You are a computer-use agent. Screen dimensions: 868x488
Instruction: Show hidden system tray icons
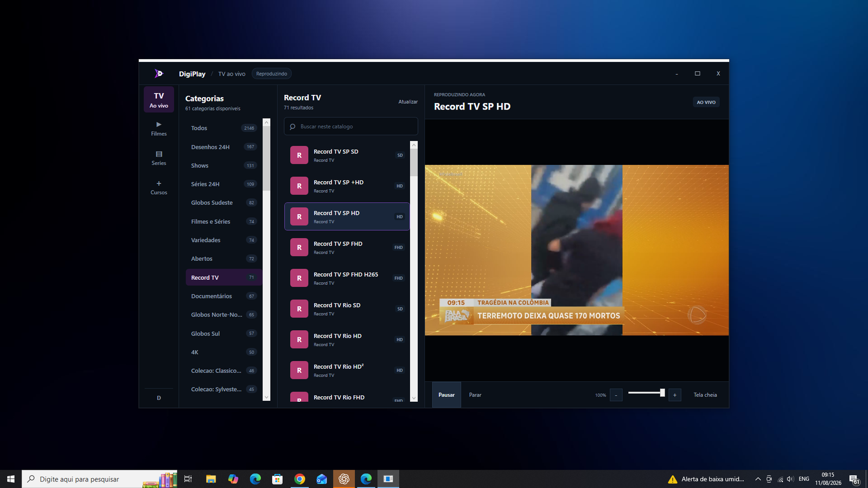(x=758, y=479)
